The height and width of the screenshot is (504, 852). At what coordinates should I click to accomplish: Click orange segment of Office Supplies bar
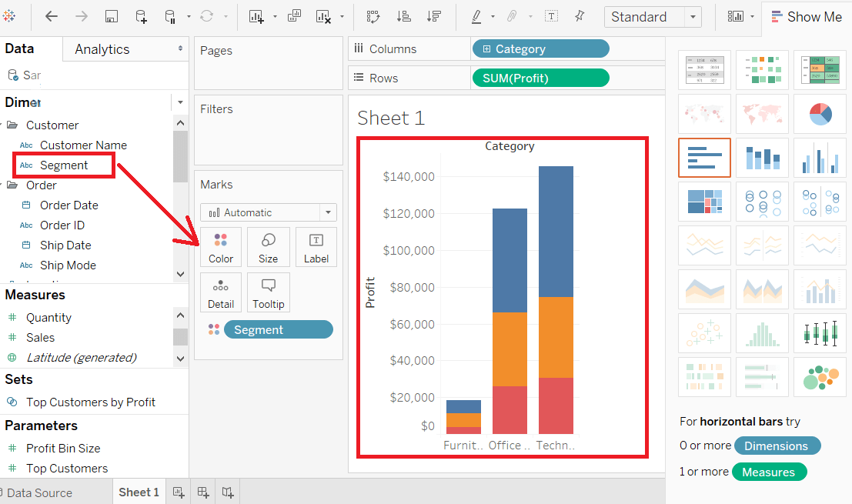point(510,349)
